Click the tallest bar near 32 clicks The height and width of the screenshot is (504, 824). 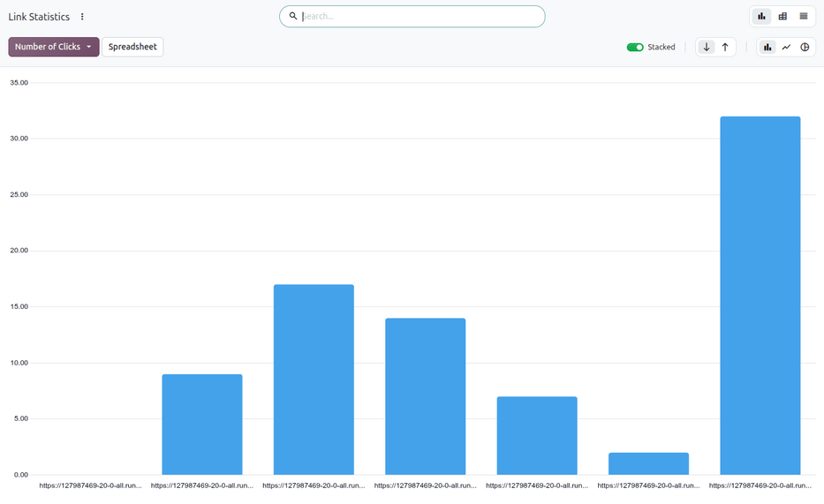pos(760,296)
